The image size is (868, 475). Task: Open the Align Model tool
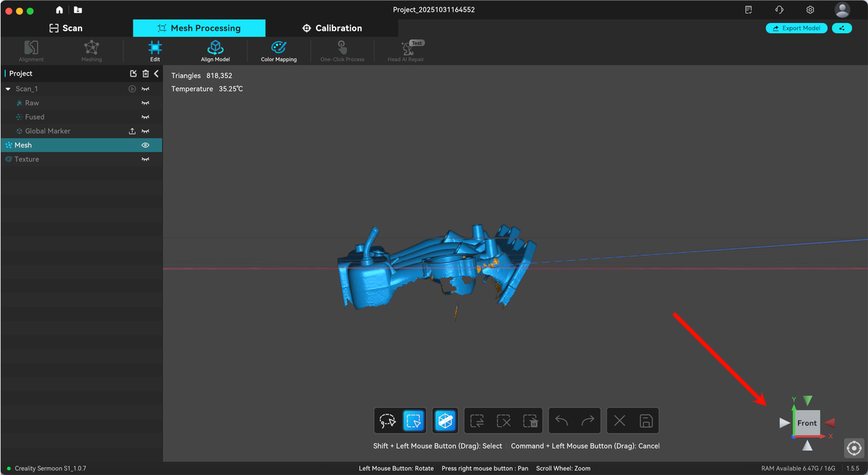(x=215, y=50)
